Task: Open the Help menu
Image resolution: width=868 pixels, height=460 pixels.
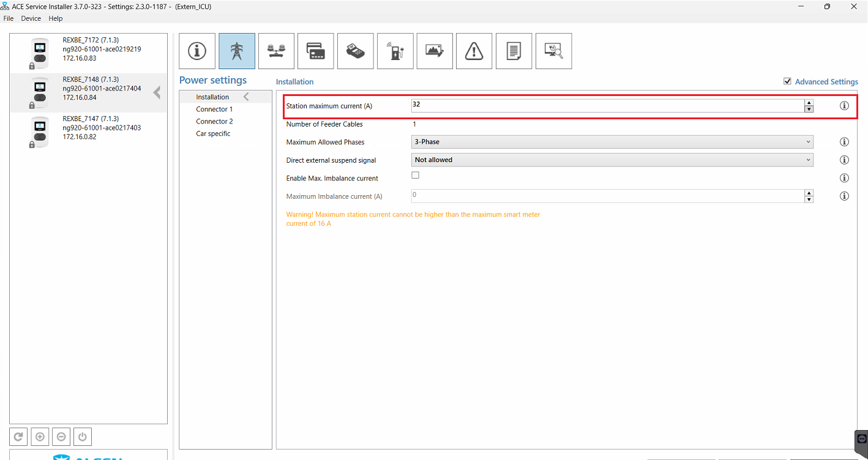Action: coord(56,18)
